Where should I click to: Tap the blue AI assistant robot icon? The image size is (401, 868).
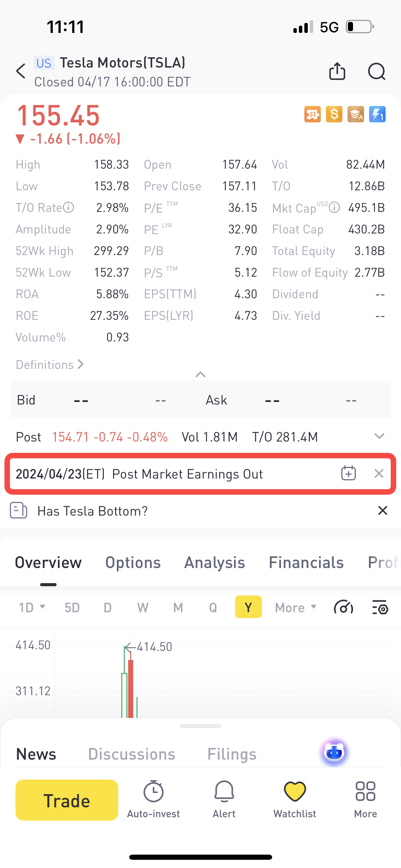[334, 753]
